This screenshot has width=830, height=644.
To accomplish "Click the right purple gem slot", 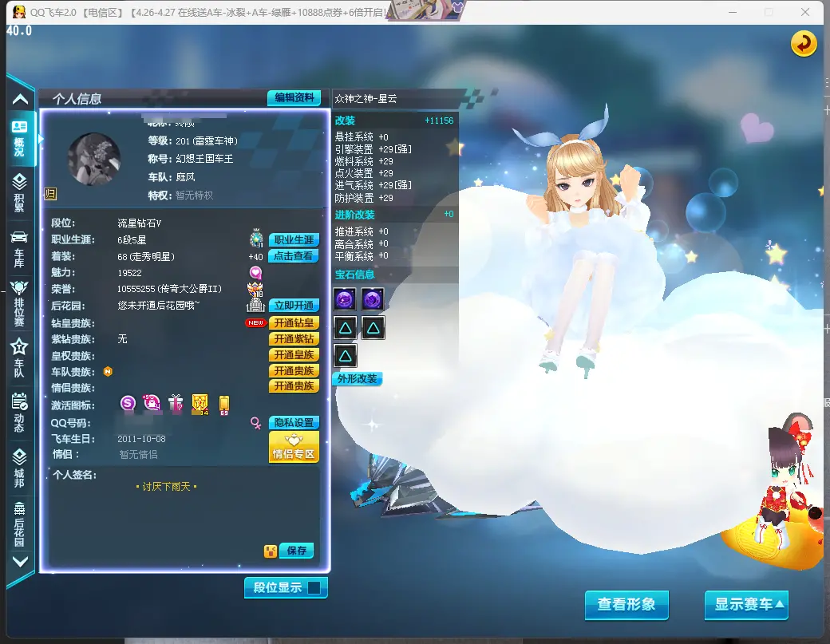I will [373, 299].
